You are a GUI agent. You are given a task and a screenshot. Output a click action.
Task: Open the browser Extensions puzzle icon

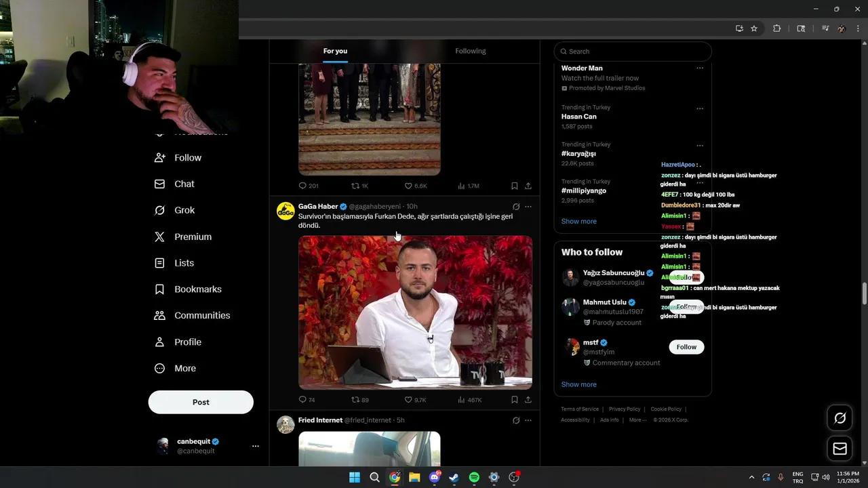point(777,28)
